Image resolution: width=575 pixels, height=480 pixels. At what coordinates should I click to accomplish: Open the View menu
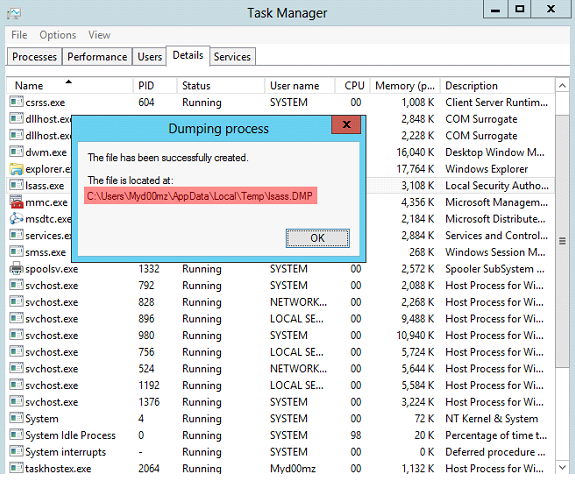coord(99,35)
